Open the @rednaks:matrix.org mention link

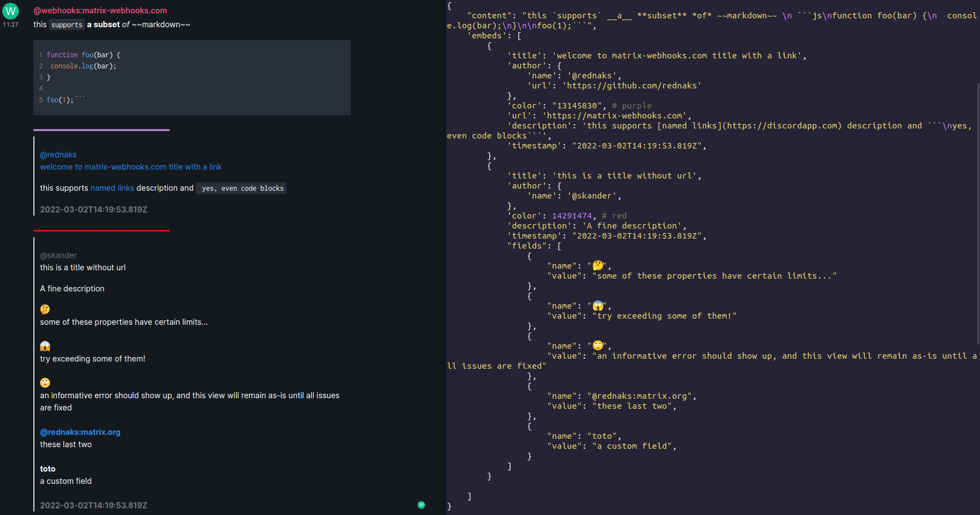80,432
